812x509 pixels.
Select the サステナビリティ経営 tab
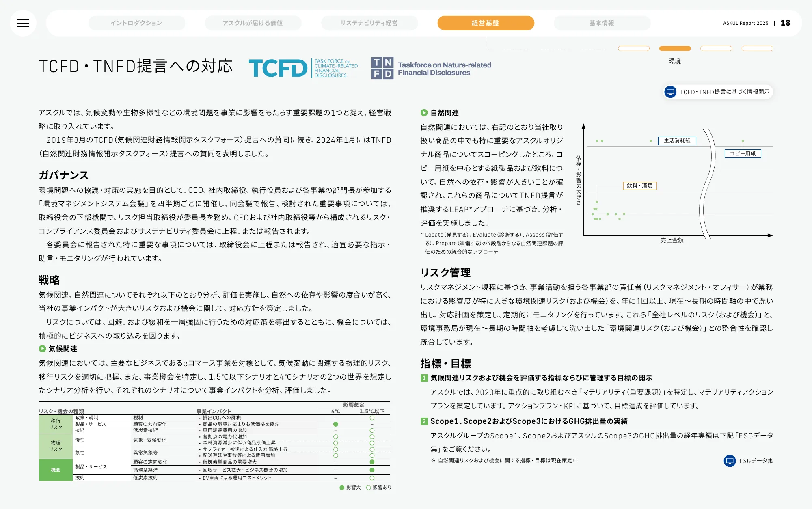click(369, 23)
